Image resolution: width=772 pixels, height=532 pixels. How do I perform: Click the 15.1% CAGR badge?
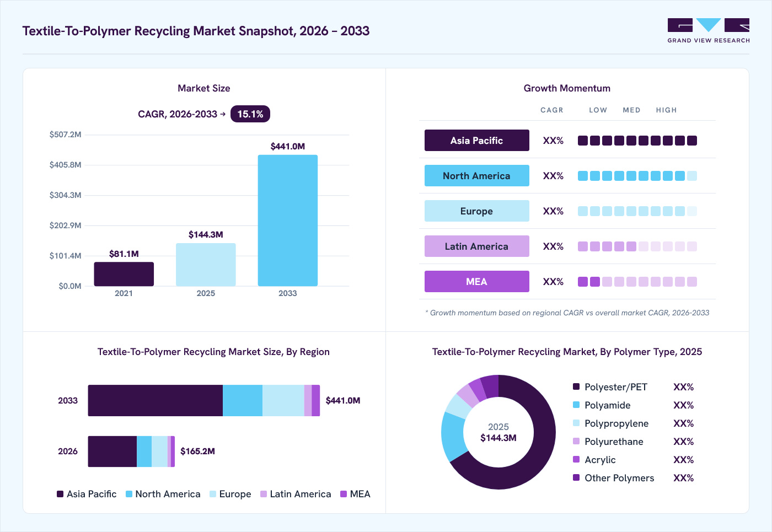tap(250, 114)
